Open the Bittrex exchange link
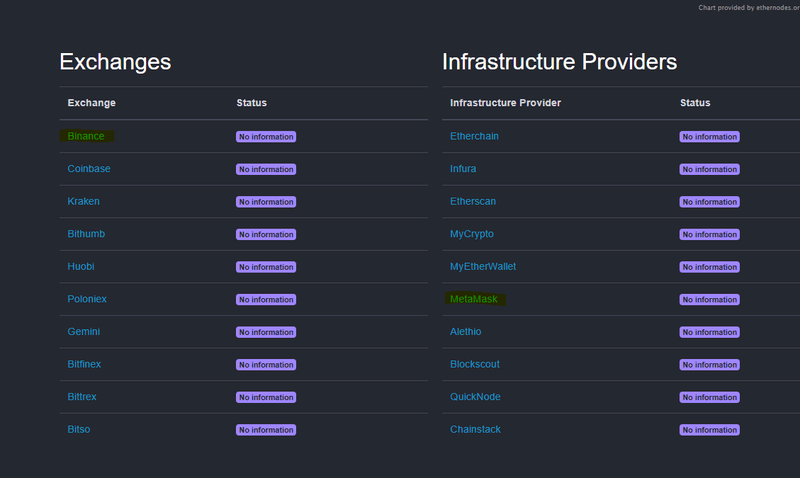 [82, 397]
